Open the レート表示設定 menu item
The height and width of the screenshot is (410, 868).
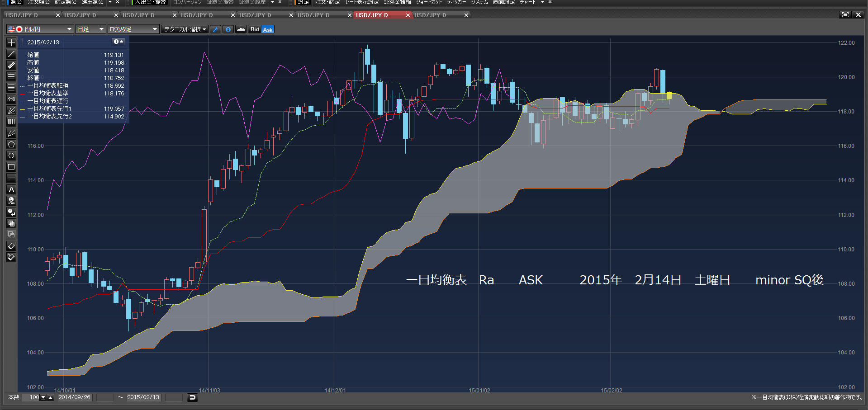click(362, 2)
